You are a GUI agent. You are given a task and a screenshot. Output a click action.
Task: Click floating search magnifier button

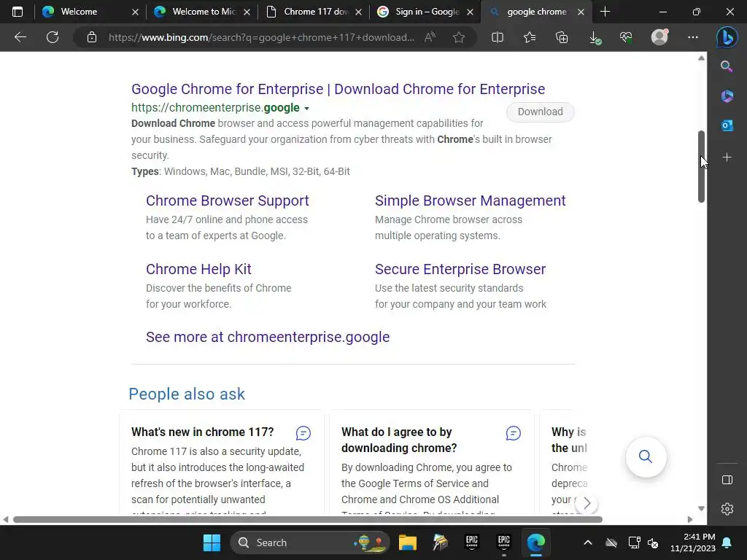[x=646, y=456]
